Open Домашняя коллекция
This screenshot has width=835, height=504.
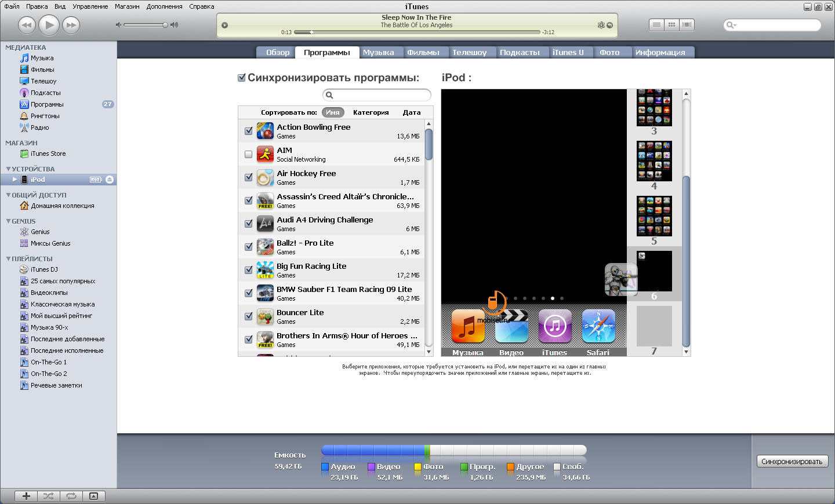(x=62, y=206)
